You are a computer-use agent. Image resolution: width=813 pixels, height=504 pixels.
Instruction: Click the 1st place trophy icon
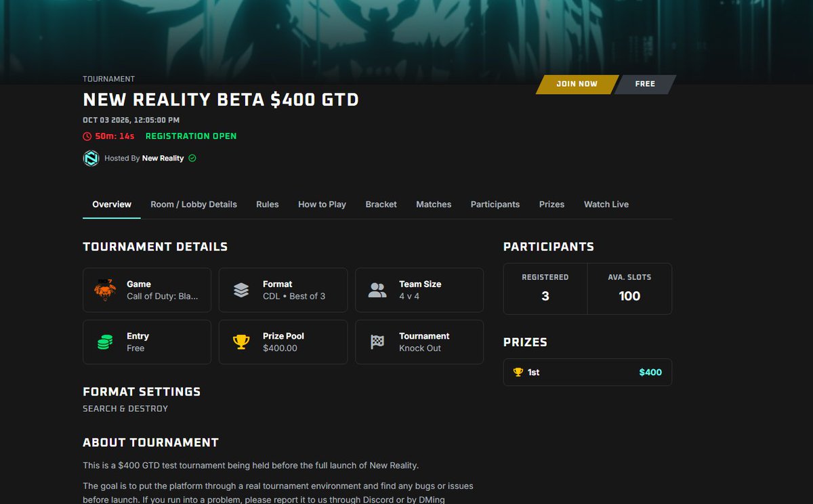(x=518, y=372)
